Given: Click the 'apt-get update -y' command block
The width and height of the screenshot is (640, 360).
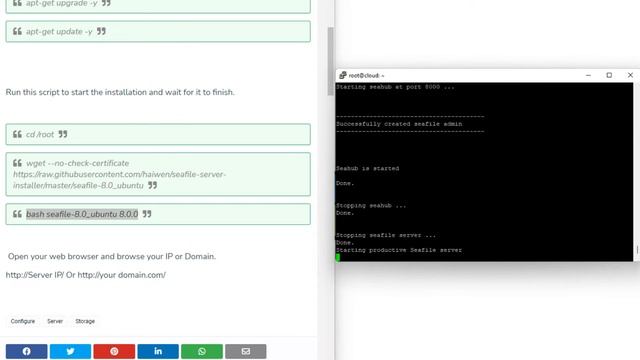Looking at the screenshot, I should point(158,31).
